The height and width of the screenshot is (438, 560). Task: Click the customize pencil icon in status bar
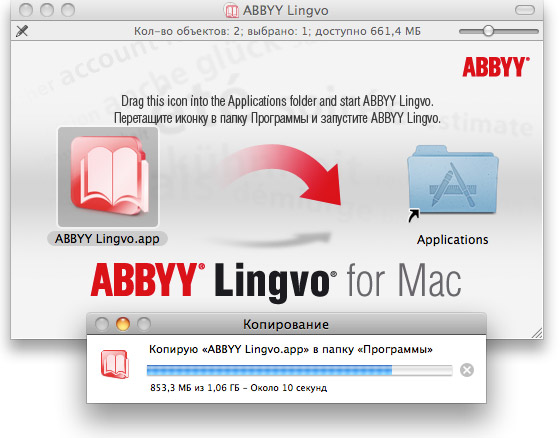[22, 31]
